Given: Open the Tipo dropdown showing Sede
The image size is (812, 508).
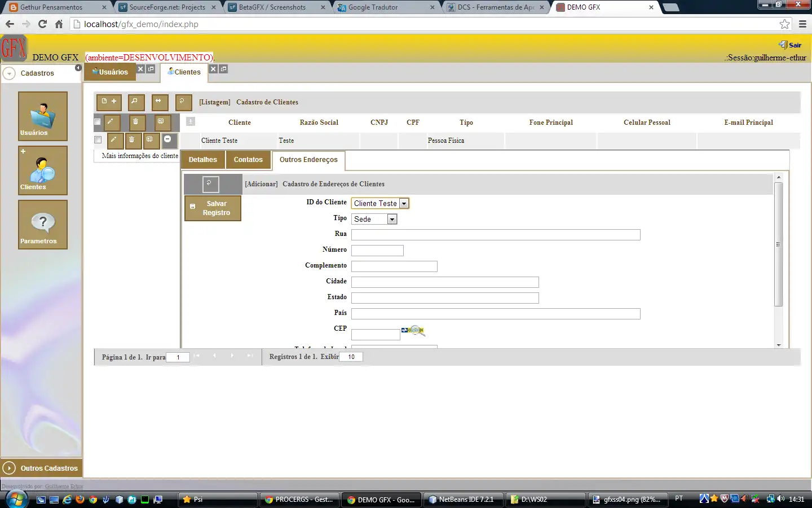Looking at the screenshot, I should 374,219.
